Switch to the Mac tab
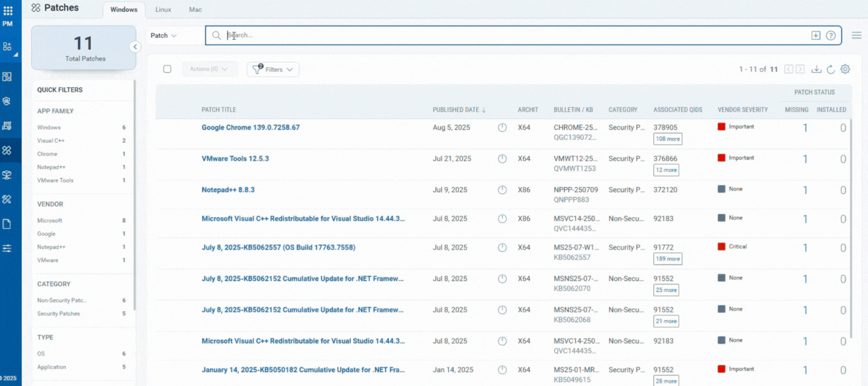Screen dimensions: 868x386 [x=195, y=10]
